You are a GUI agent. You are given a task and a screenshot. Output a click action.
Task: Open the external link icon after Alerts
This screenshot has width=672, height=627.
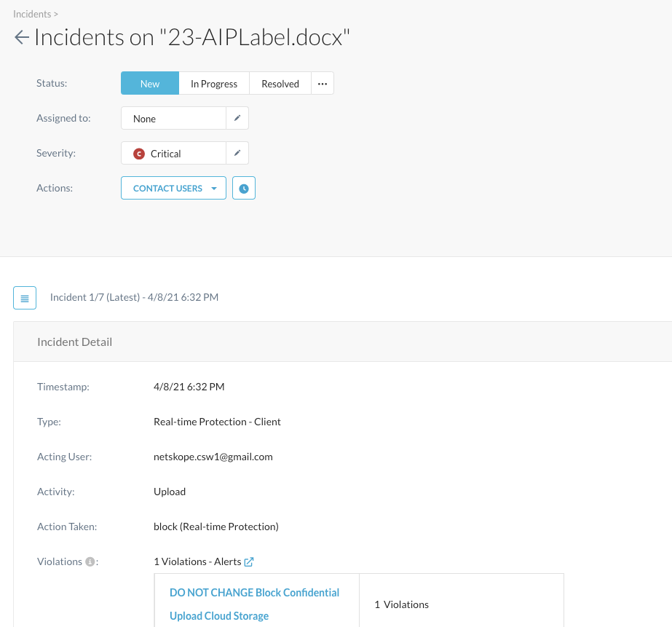[x=249, y=561]
